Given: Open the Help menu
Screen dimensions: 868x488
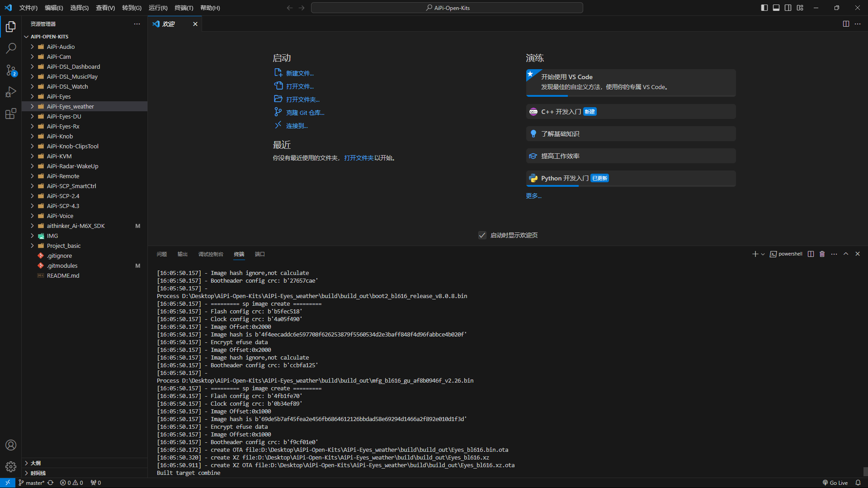Looking at the screenshot, I should click(210, 8).
